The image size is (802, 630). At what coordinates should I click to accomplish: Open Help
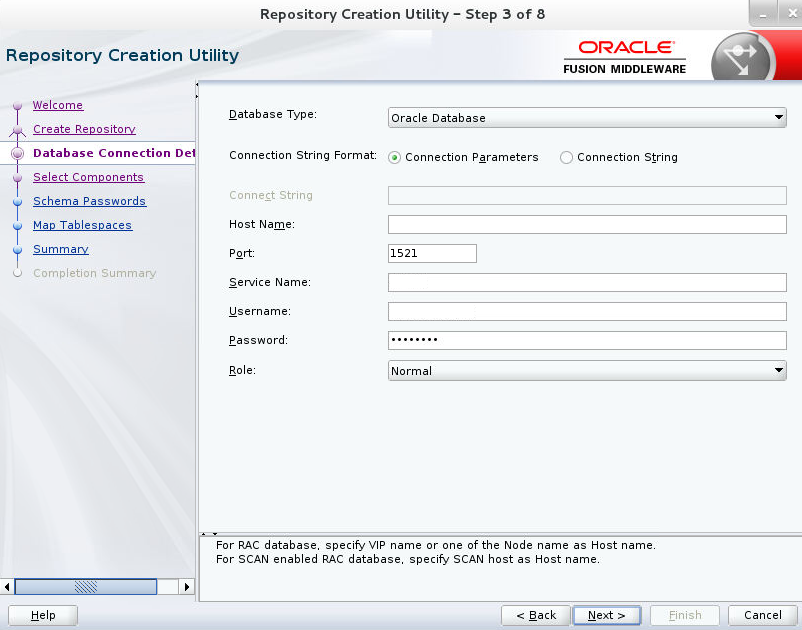click(x=42, y=615)
